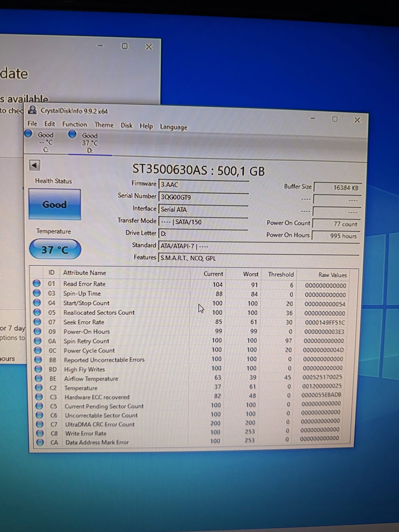
Task: Click the 37 °C temperature button
Action: coord(55,249)
